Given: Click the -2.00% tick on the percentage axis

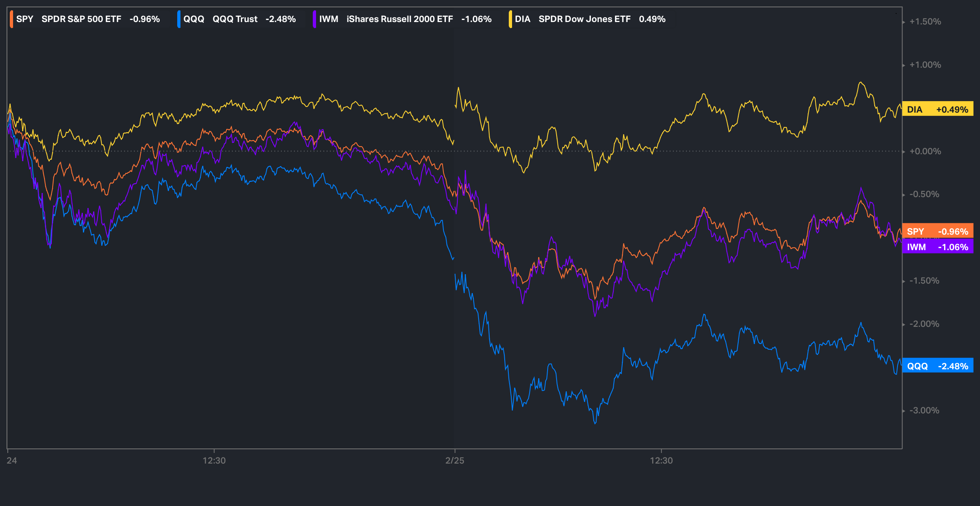Looking at the screenshot, I should [x=924, y=324].
